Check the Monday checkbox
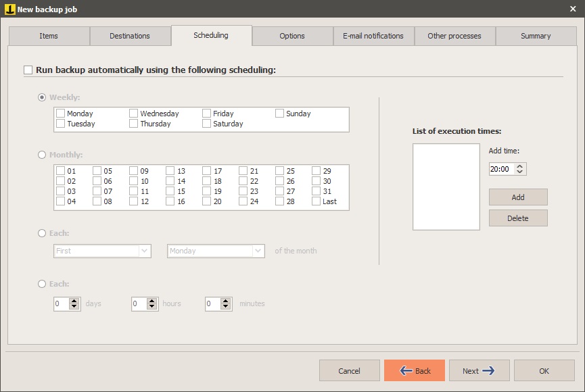 (x=61, y=113)
